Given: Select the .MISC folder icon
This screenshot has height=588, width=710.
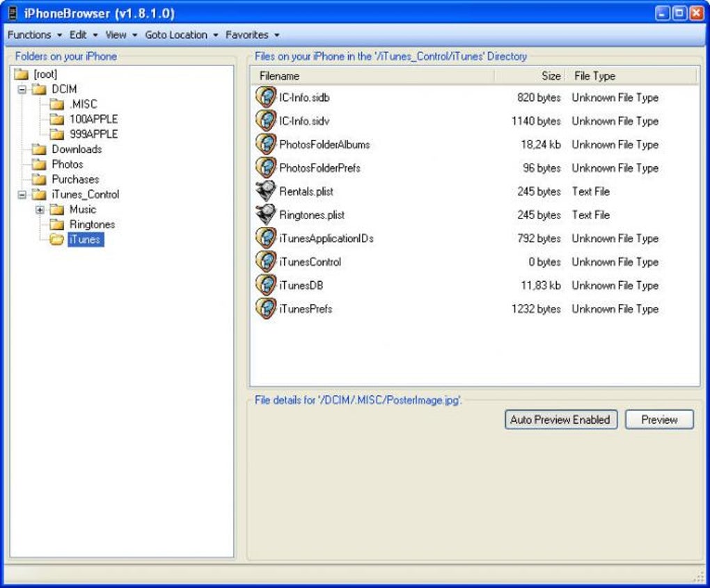Looking at the screenshot, I should 57,104.
